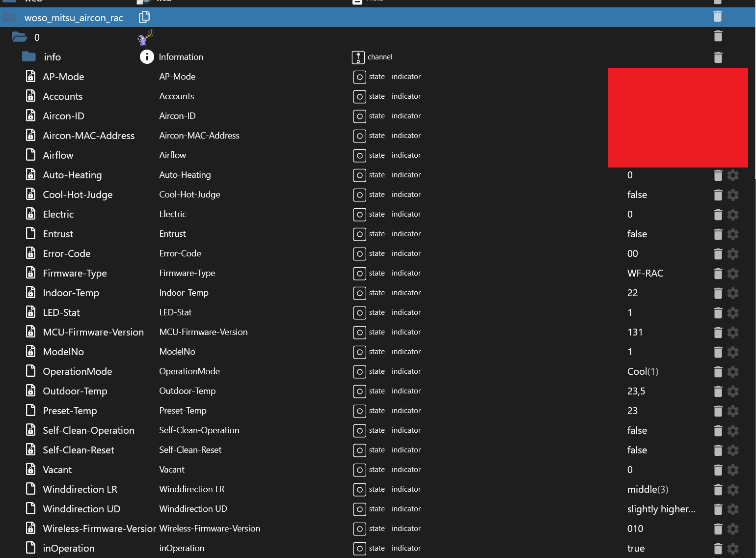This screenshot has height=558, width=756.
Task: Collapse the woso_mitsu_aircon_rac folder
Action: coord(10,18)
